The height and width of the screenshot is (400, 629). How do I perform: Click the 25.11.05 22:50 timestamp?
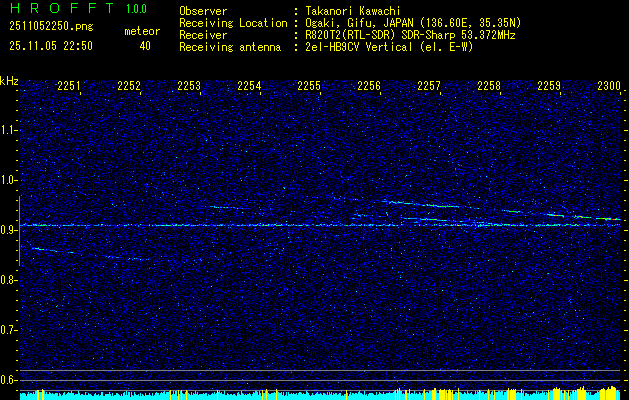(x=51, y=45)
